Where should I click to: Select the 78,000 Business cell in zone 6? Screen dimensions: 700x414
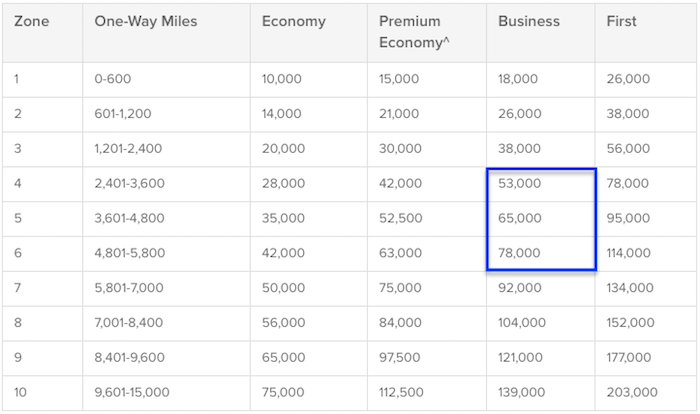[519, 253]
